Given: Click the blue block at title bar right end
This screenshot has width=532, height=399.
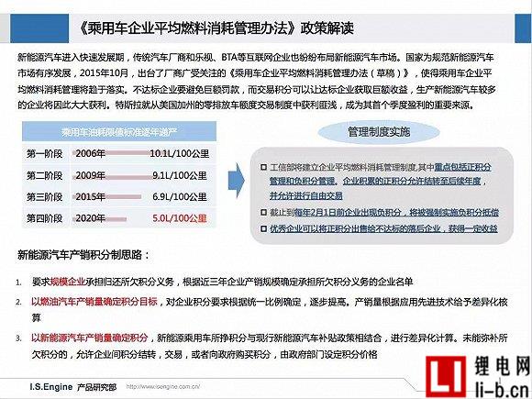Looking at the screenshot, I should click(x=523, y=28).
